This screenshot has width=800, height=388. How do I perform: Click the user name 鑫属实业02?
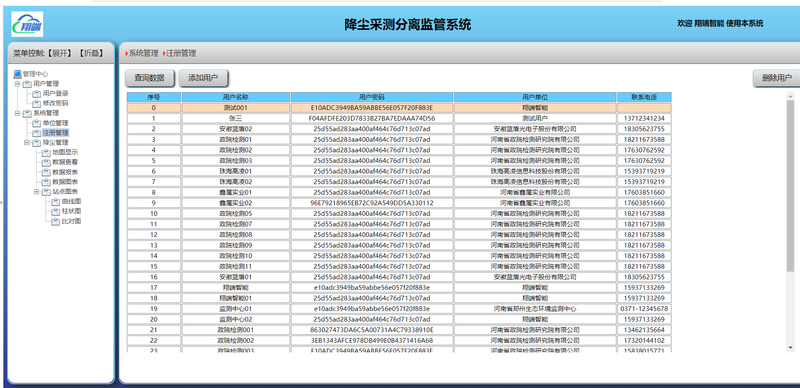coord(236,203)
